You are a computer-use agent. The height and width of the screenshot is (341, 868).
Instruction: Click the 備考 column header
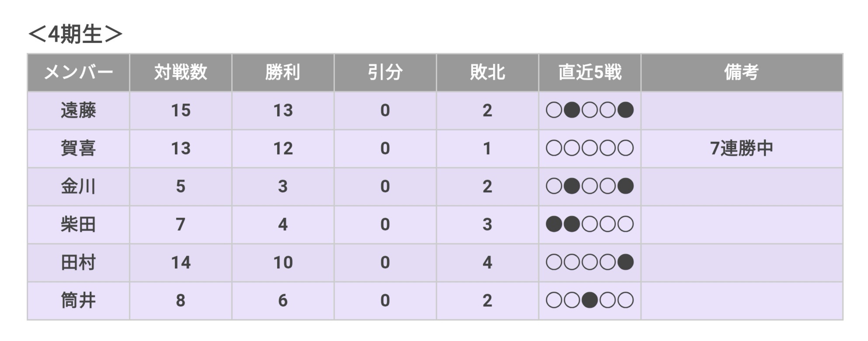tap(741, 73)
